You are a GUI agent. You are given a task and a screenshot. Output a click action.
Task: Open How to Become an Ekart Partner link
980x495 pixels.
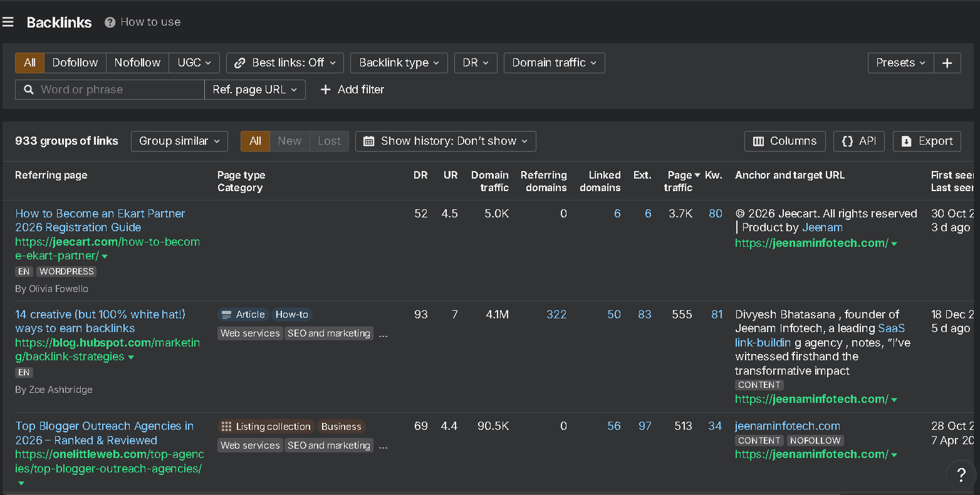coord(100,221)
